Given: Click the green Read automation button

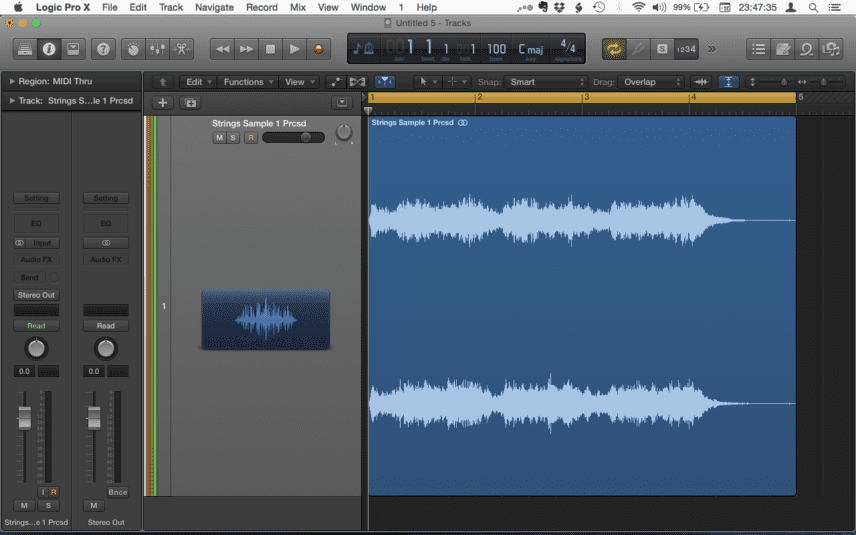Looking at the screenshot, I should 36,325.
